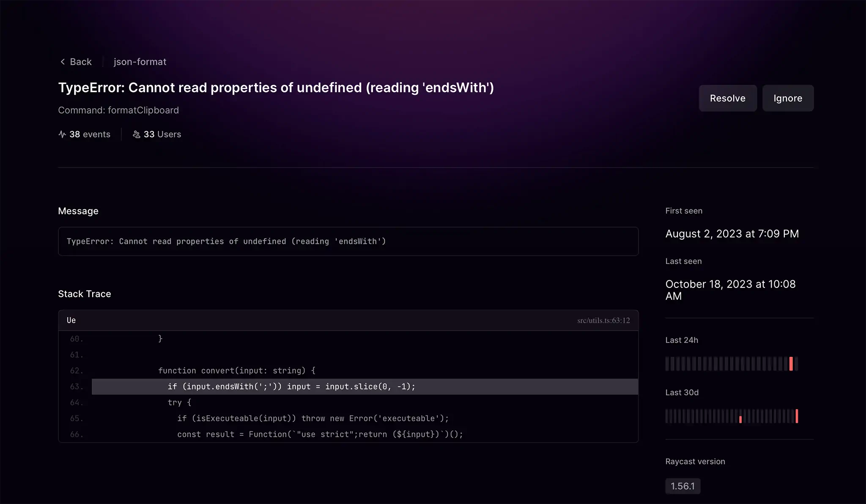Click the 1.56.1 Raycast version badge
This screenshot has height=504, width=866.
click(682, 486)
